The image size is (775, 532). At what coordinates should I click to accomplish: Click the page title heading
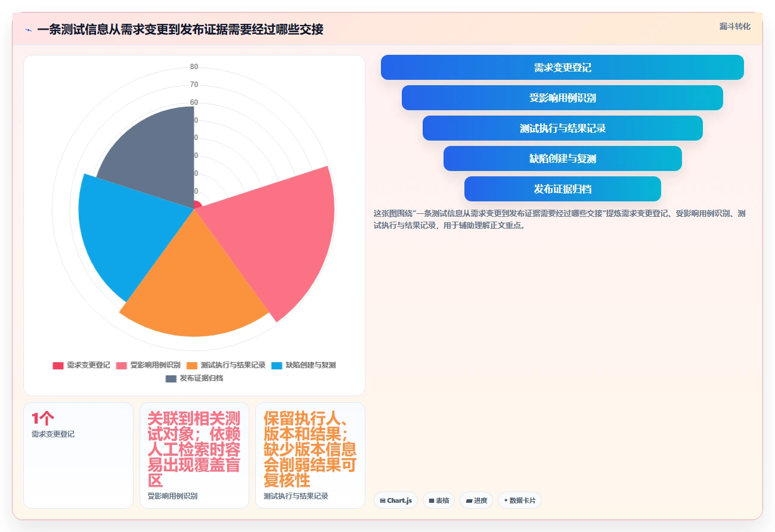[x=180, y=29]
